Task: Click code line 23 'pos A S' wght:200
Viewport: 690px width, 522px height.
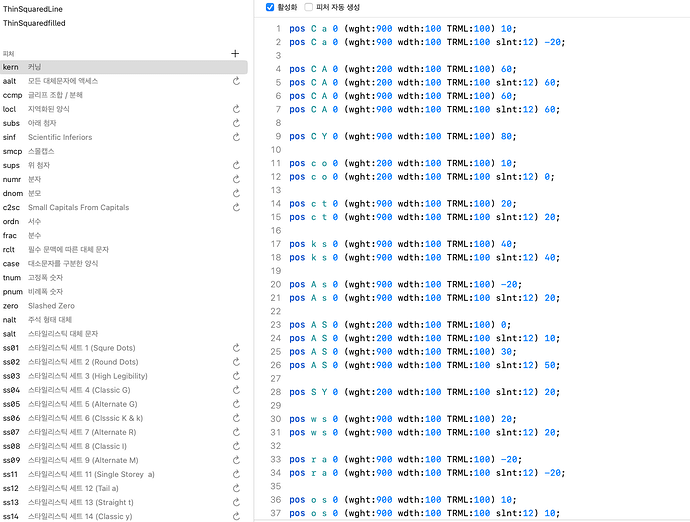Action: click(400, 325)
